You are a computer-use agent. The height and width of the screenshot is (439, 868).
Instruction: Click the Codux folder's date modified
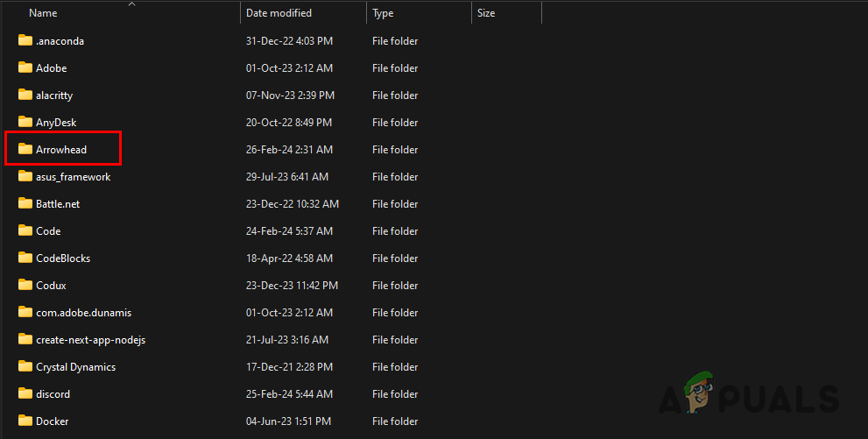click(290, 286)
